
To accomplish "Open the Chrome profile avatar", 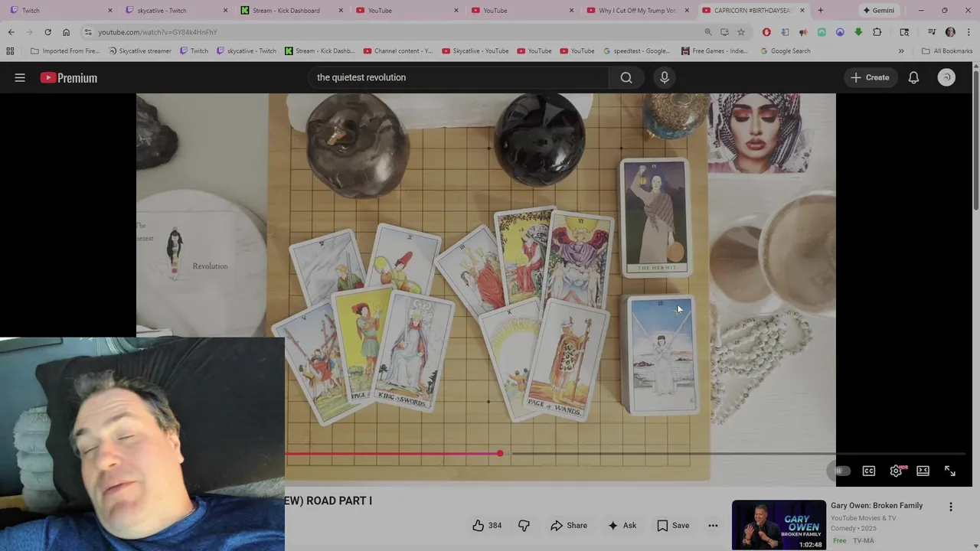I will pyautogui.click(x=950, y=32).
